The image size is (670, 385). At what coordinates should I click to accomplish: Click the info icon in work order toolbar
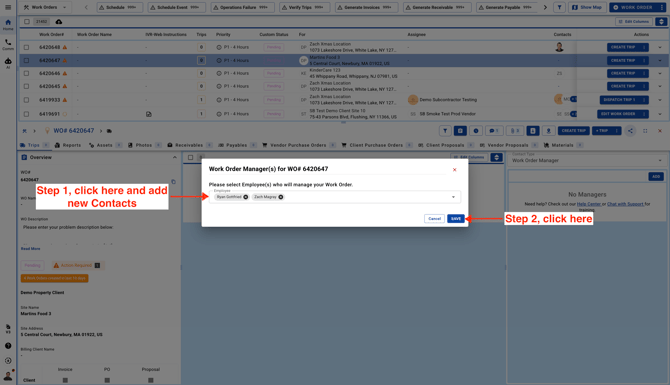[x=476, y=131]
